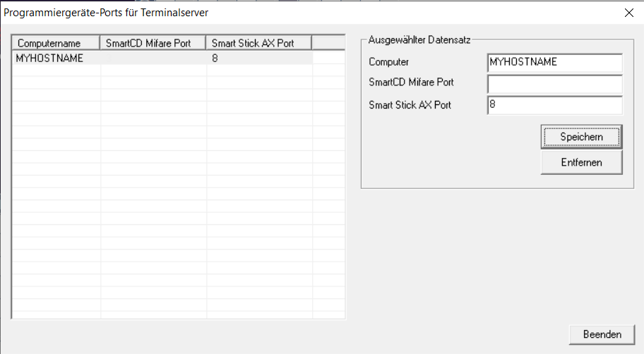Viewport: 644px width, 354px height.
Task: Sort by the Computername column header
Action: click(56, 43)
